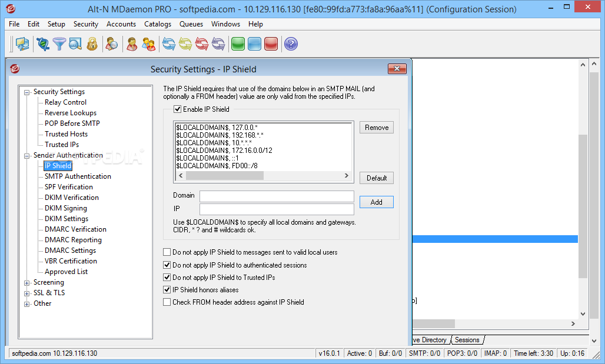Click the blue square toolbar button

[x=254, y=44]
